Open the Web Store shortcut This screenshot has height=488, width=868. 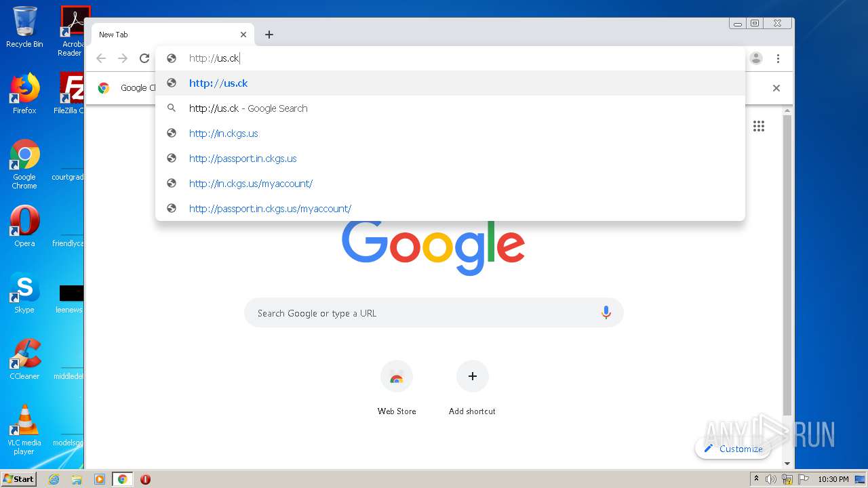(397, 388)
